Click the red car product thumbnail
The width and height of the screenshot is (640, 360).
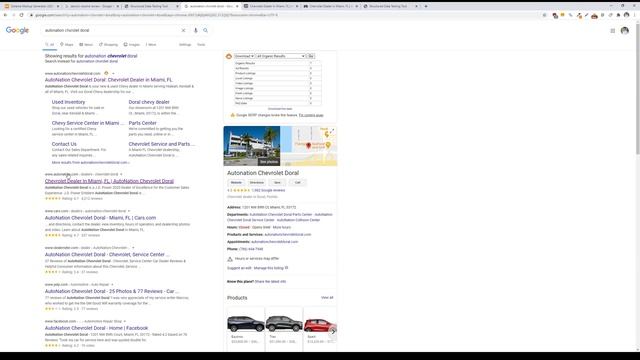(x=320, y=325)
